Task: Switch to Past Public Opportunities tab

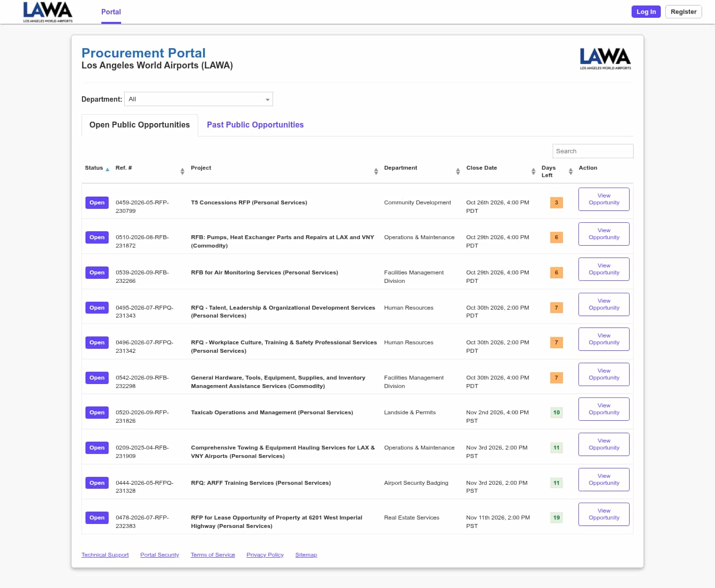Action: tap(255, 125)
